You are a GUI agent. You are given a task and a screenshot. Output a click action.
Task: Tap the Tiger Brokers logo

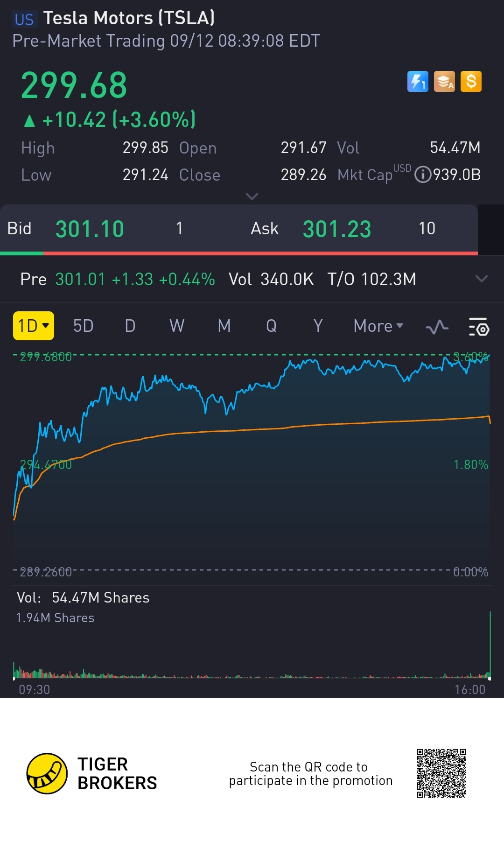[47, 773]
